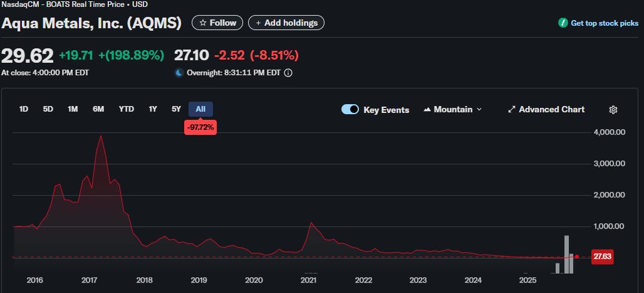This screenshot has width=644, height=293.
Task: Click the tallest volume bar in 2025
Action: pos(567,254)
